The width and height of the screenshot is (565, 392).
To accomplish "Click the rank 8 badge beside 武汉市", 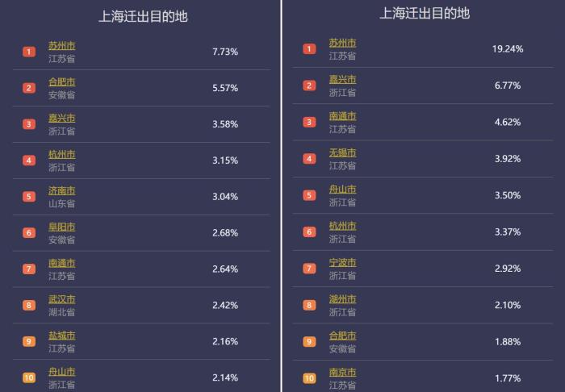I will [x=29, y=305].
